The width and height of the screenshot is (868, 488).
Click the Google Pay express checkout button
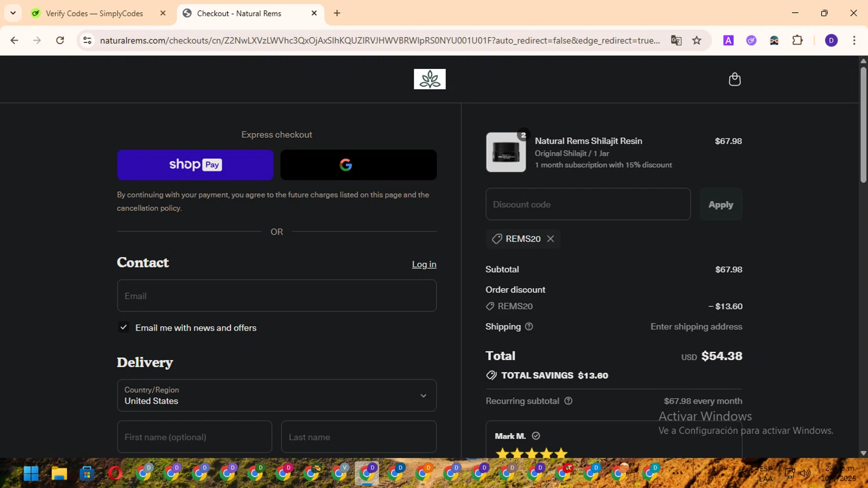pyautogui.click(x=358, y=165)
